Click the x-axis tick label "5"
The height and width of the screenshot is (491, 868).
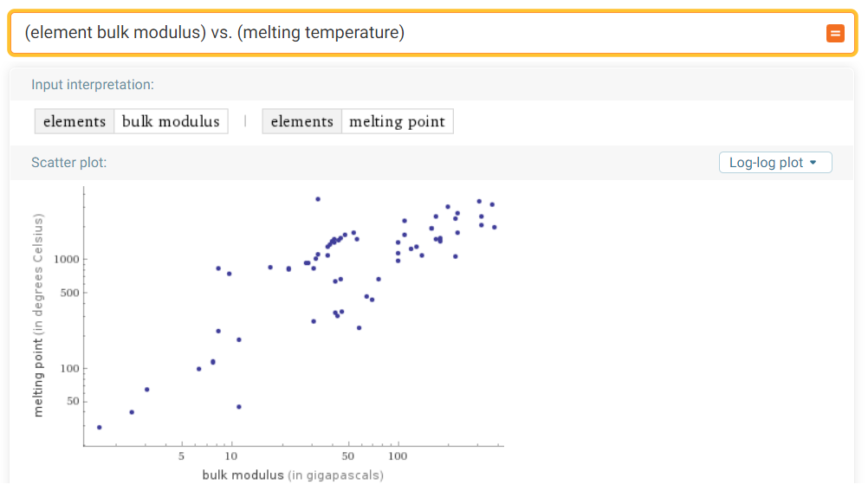pyautogui.click(x=182, y=455)
